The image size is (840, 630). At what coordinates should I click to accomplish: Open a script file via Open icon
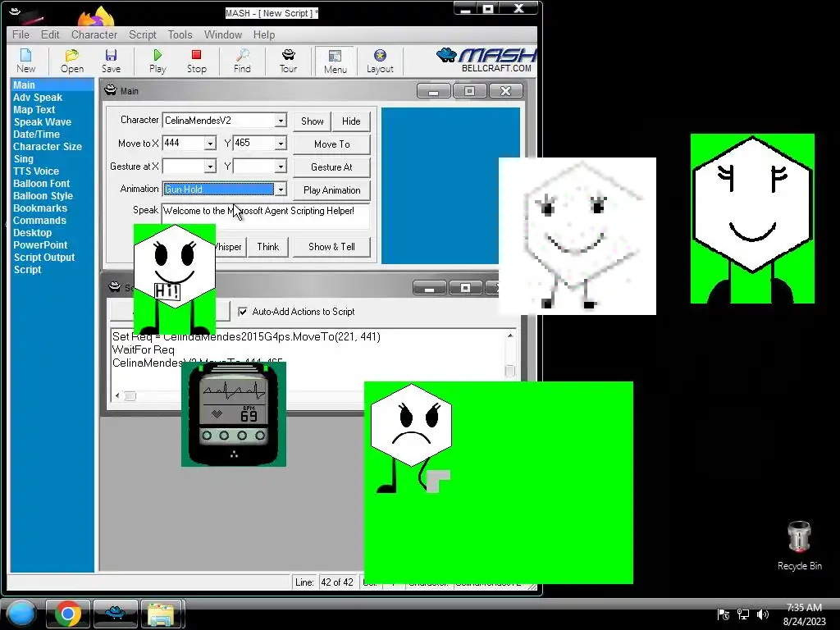tap(72, 61)
